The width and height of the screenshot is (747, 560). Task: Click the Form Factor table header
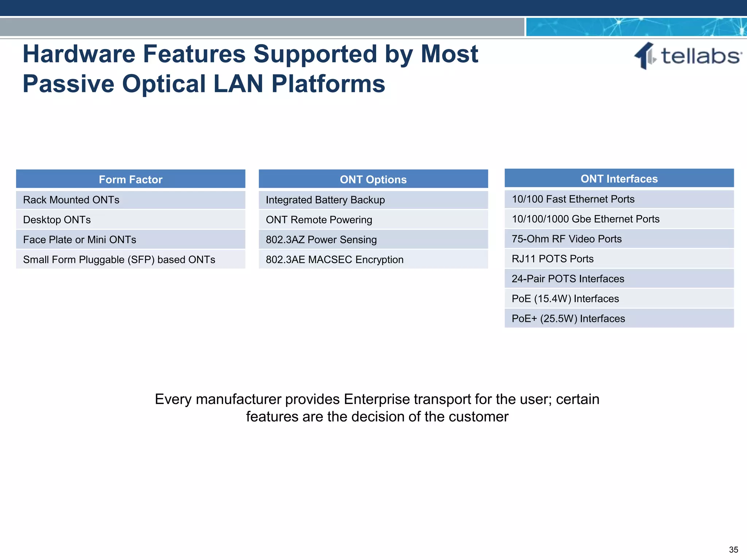coord(131,179)
